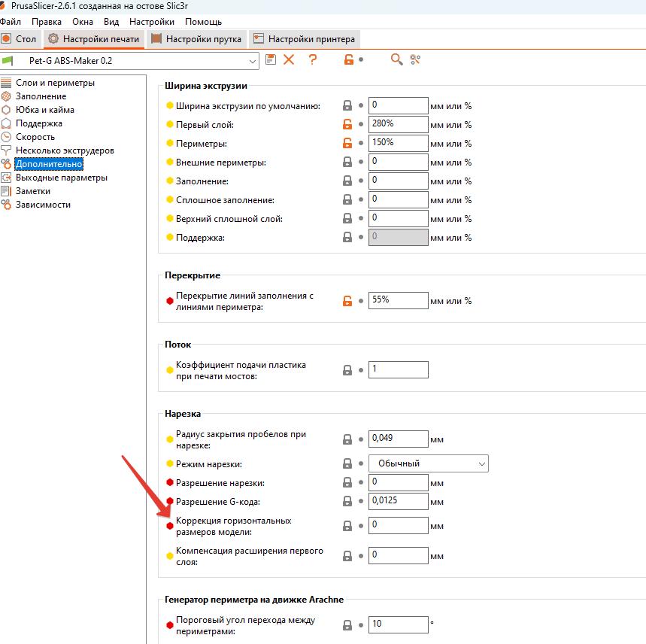This screenshot has height=644, width=646.
Task: Click the save preset floppy disk icon
Action: coord(271,59)
